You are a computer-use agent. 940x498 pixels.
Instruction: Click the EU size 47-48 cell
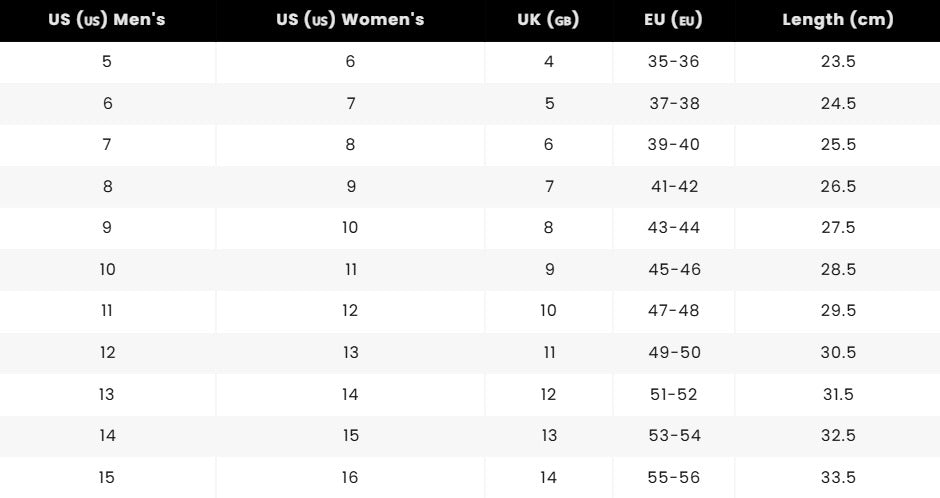coord(673,311)
